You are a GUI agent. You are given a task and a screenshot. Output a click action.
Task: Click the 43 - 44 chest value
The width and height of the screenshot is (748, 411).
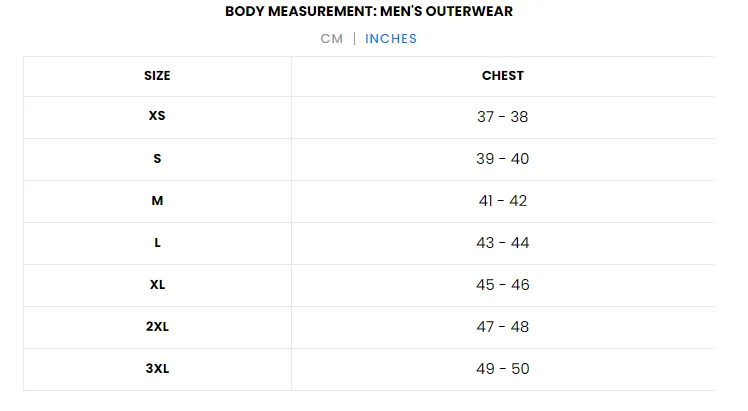pyautogui.click(x=503, y=243)
